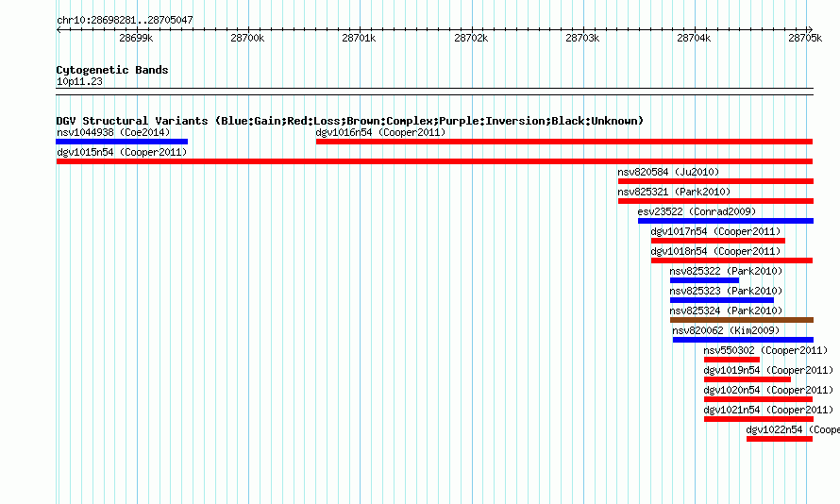Click the red bar under nsv825321
Viewport: 840px width, 504px height.
(x=715, y=201)
